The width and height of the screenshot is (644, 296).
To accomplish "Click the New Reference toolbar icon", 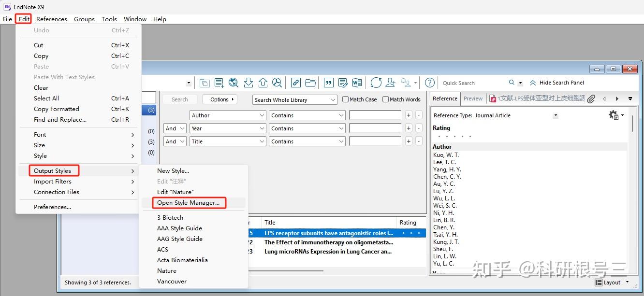I will 219,83.
